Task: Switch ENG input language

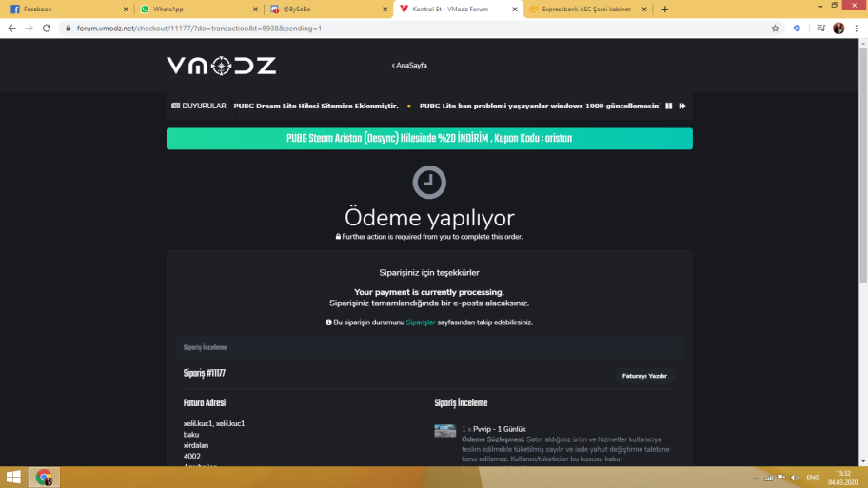Action: (x=813, y=478)
